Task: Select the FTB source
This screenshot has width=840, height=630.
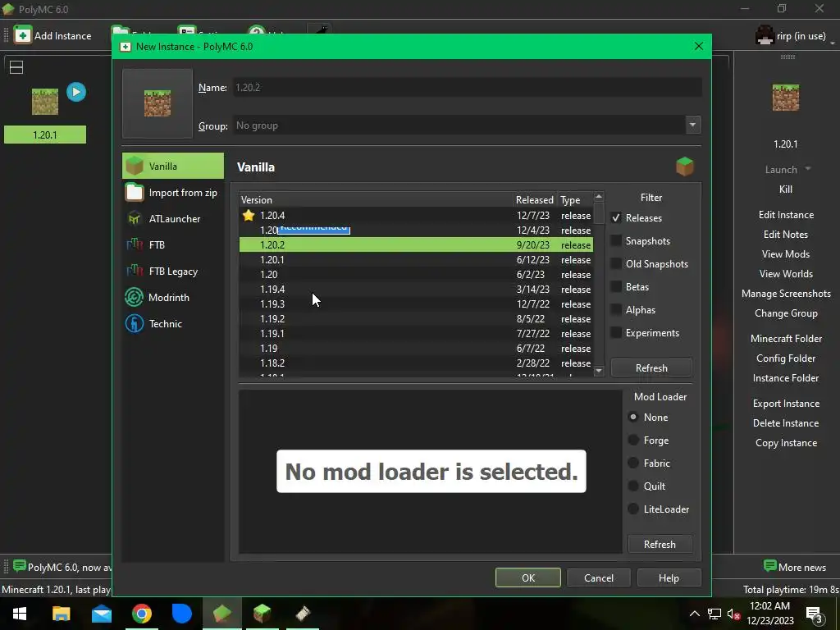Action: click(x=173, y=244)
